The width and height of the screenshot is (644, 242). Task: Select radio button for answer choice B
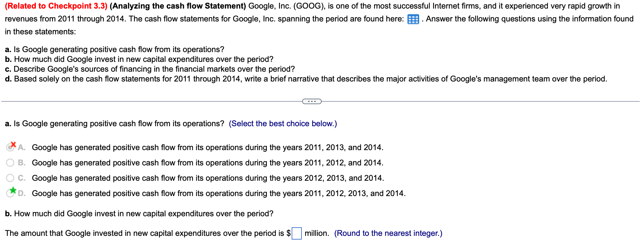point(10,163)
